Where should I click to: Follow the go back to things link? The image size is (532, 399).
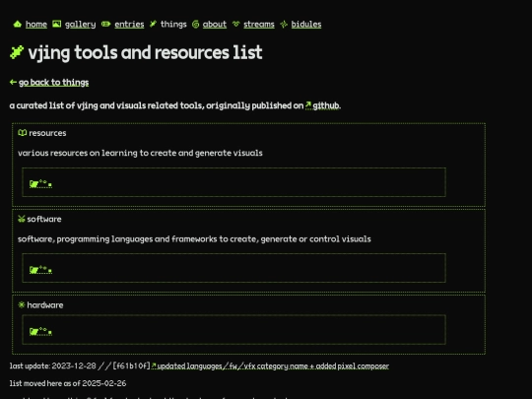pos(53,83)
